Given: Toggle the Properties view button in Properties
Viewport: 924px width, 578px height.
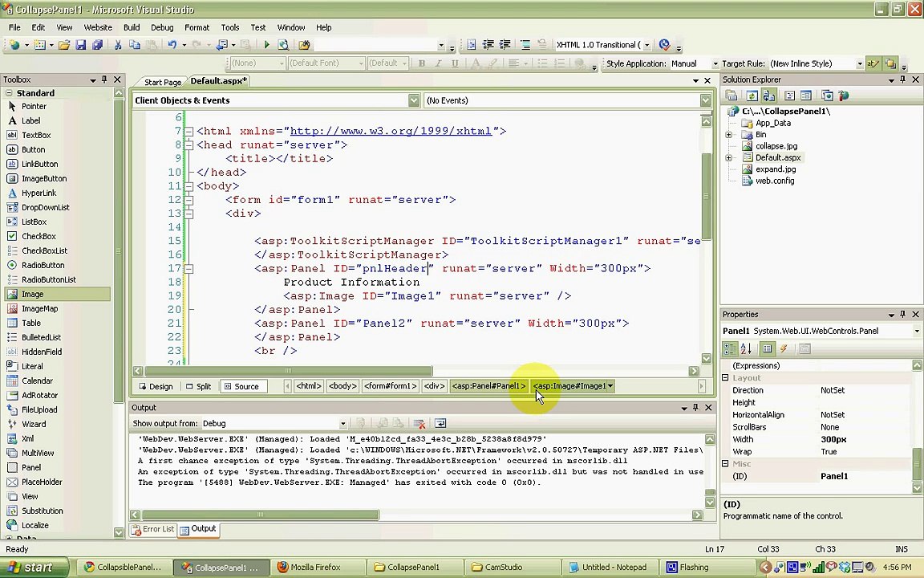Looking at the screenshot, I should [768, 348].
